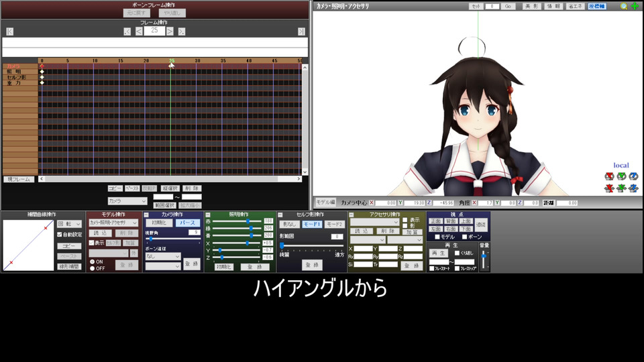Click the camera center Z reset icon

pyautogui.click(x=429, y=202)
